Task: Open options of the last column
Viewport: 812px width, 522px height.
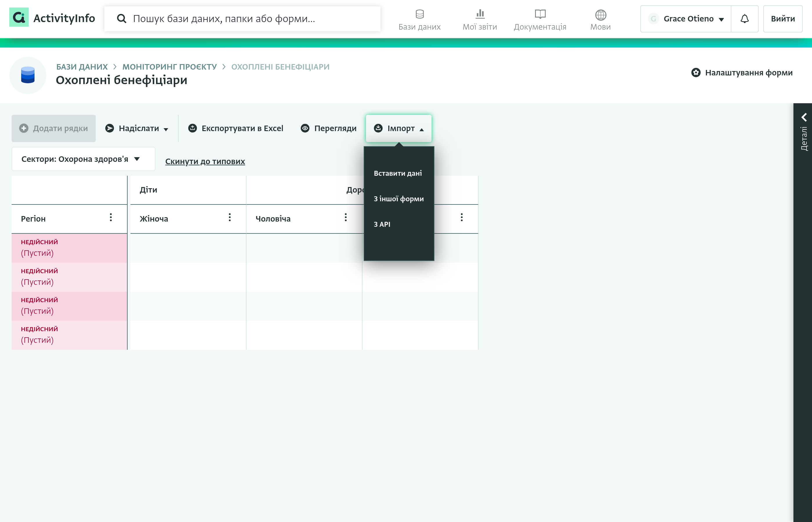Action: pos(462,217)
